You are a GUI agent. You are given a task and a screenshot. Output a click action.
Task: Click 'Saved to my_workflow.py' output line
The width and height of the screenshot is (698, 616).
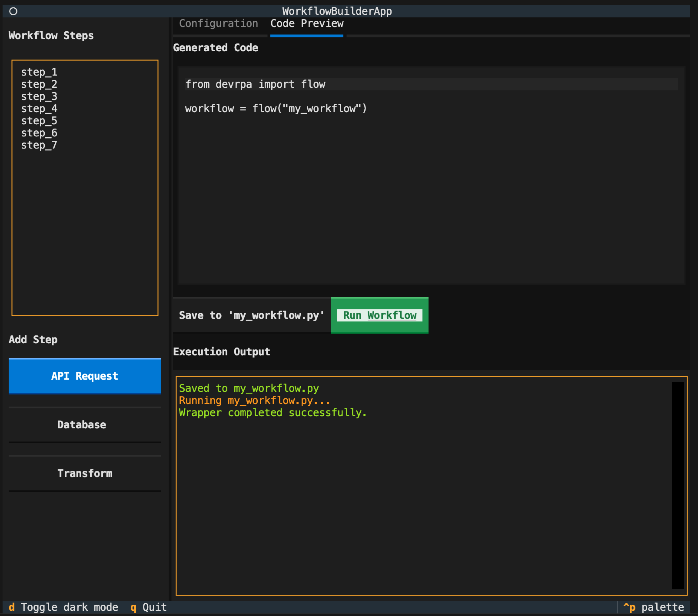tap(249, 388)
